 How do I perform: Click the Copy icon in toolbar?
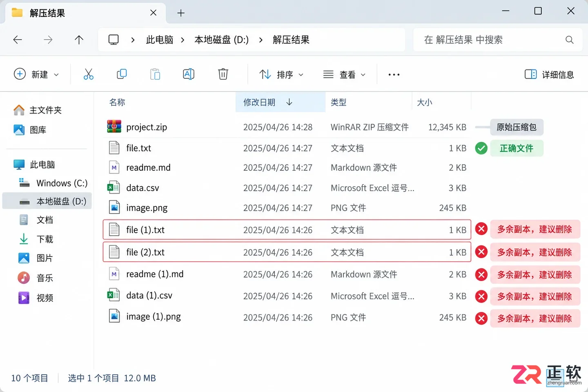pos(122,74)
